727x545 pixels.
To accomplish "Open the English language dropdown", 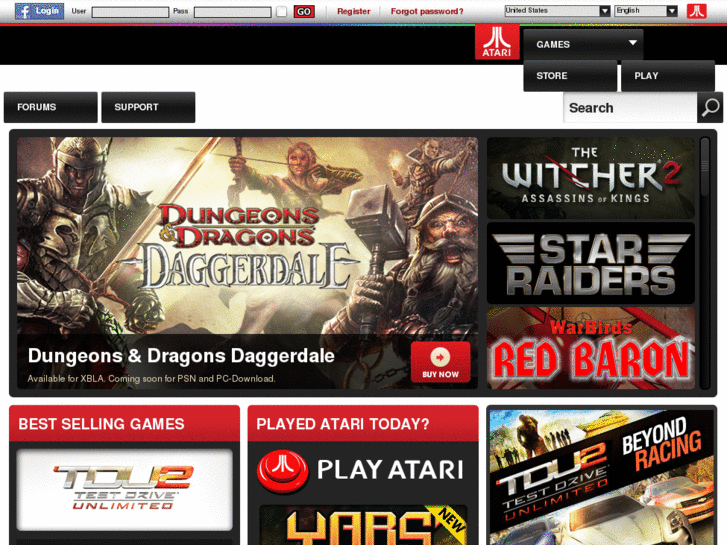I will (646, 11).
